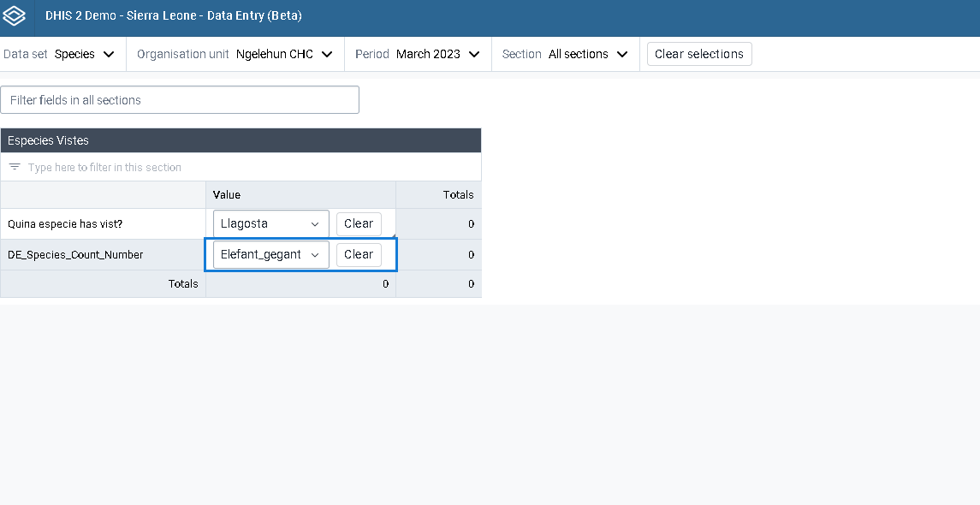
Task: Click the Totals row label at table bottom
Action: pos(183,283)
